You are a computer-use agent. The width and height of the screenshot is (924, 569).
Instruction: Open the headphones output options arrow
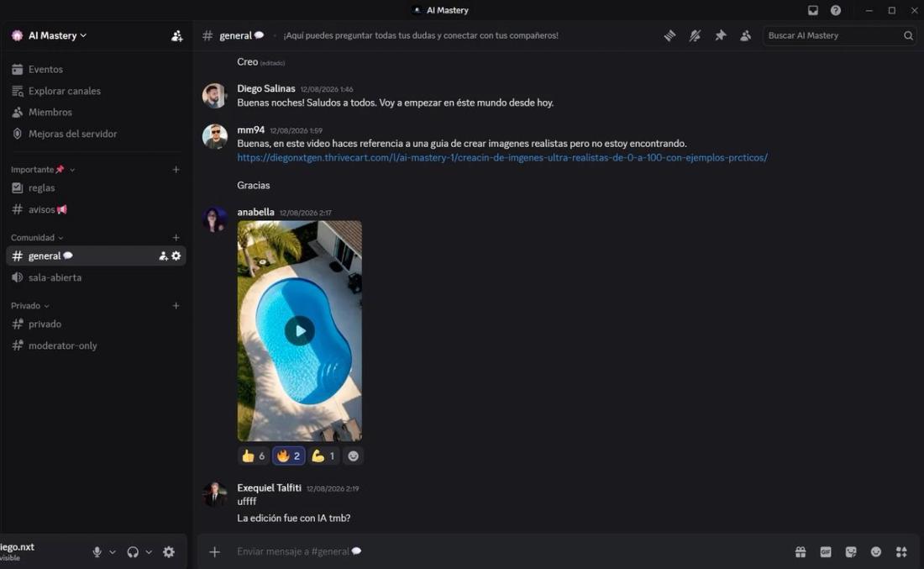(x=149, y=552)
